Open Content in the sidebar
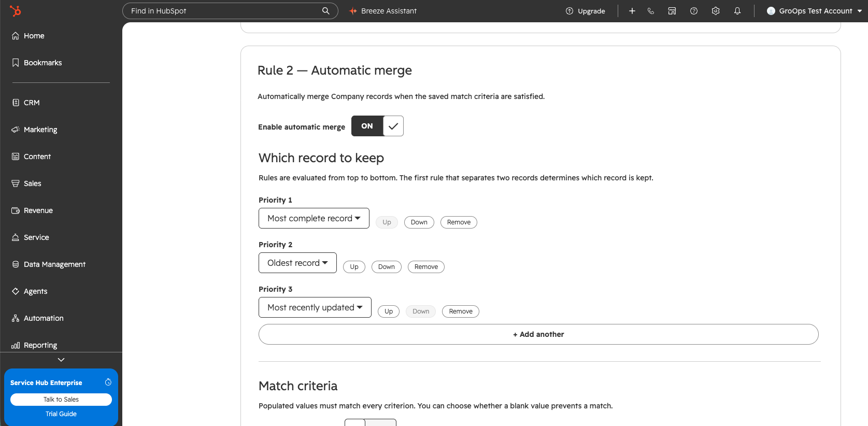This screenshot has height=426, width=868. (x=37, y=157)
